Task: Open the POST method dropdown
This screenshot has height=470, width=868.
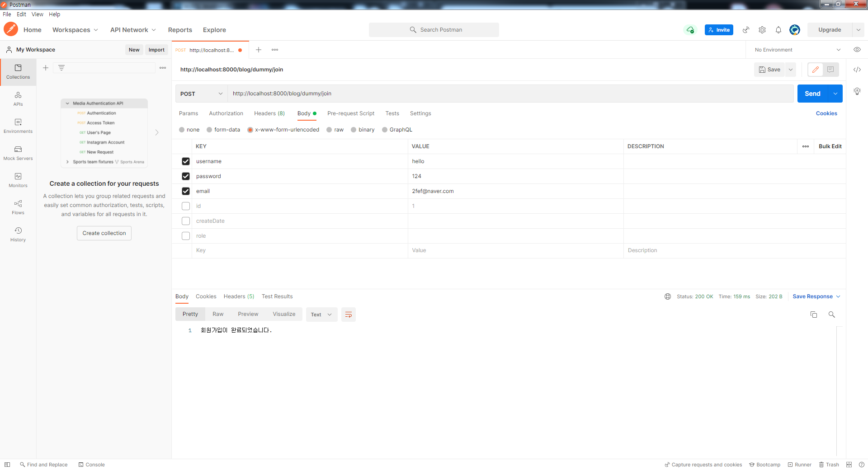Action: point(201,94)
